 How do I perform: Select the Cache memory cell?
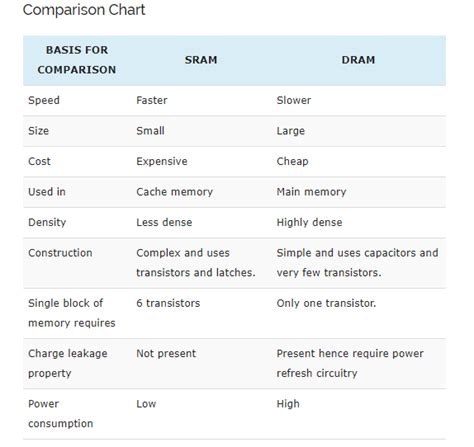tap(174, 192)
